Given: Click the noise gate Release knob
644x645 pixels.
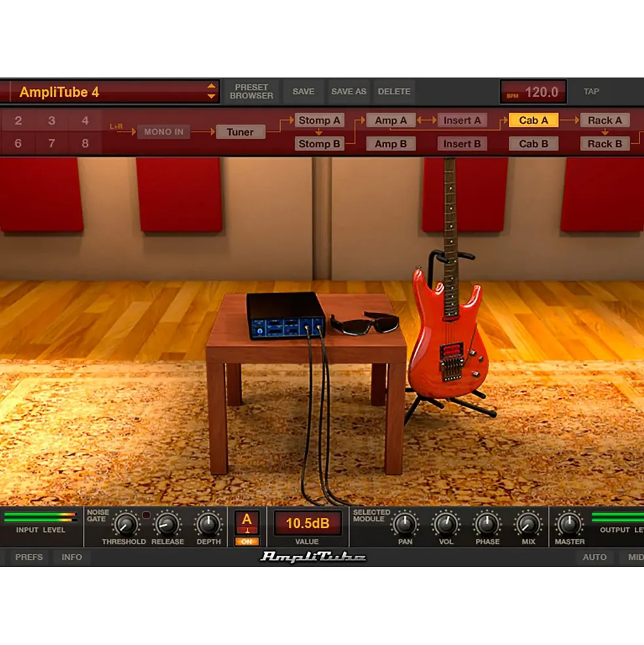Looking at the screenshot, I should (168, 524).
